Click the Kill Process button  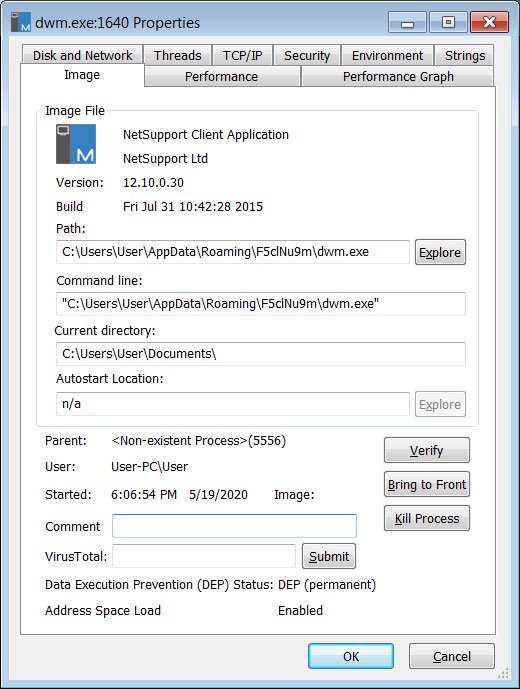pos(426,519)
